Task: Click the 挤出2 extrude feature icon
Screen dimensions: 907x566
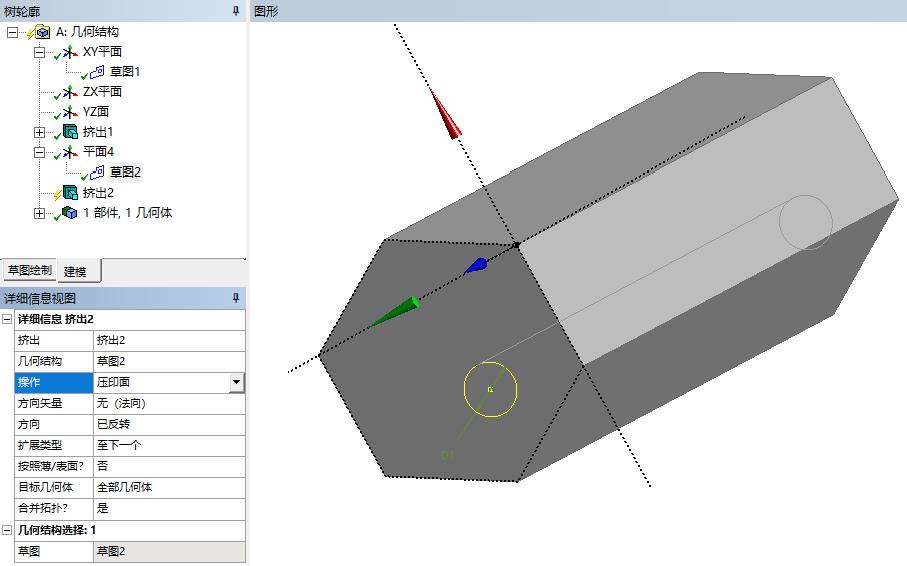Action: [x=70, y=192]
